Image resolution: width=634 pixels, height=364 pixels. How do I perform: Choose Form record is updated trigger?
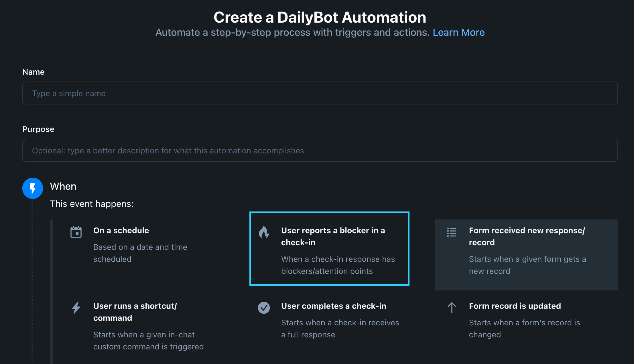[515, 306]
